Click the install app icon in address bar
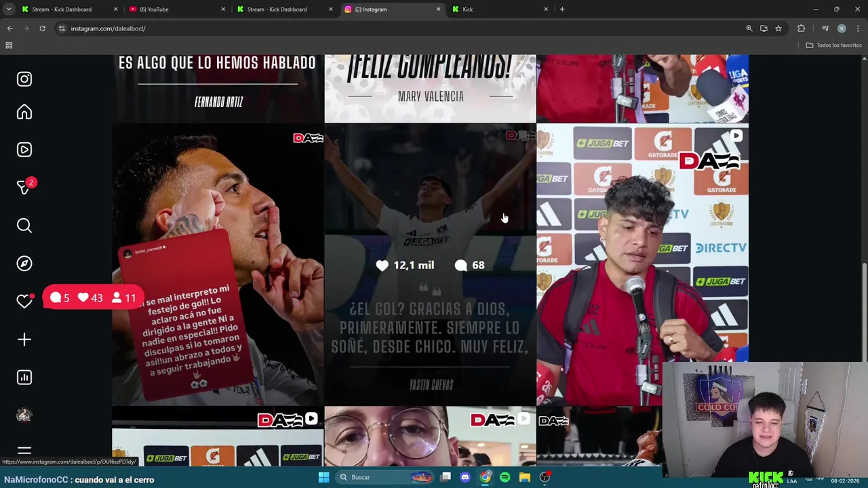868x488 pixels. (x=764, y=28)
